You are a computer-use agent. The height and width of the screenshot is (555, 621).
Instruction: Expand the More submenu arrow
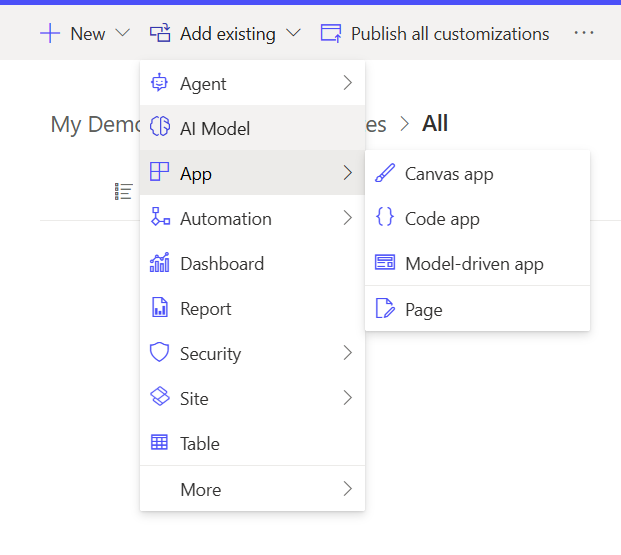coord(347,488)
